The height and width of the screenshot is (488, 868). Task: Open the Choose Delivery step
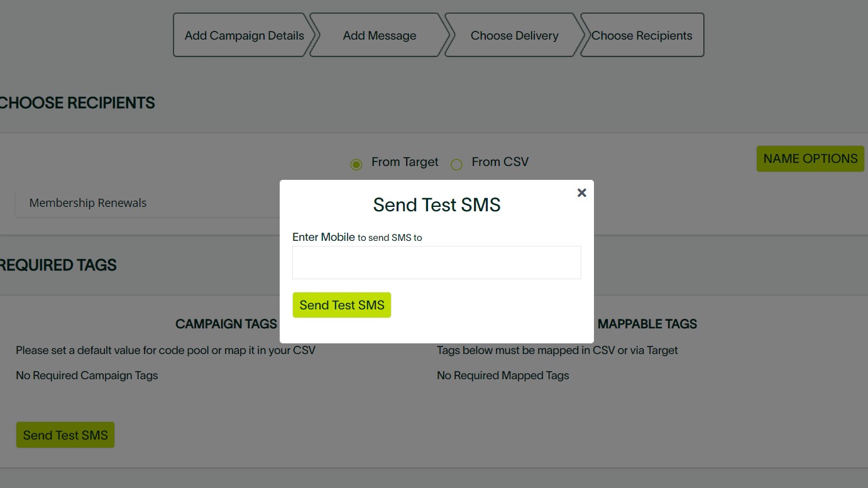(515, 35)
